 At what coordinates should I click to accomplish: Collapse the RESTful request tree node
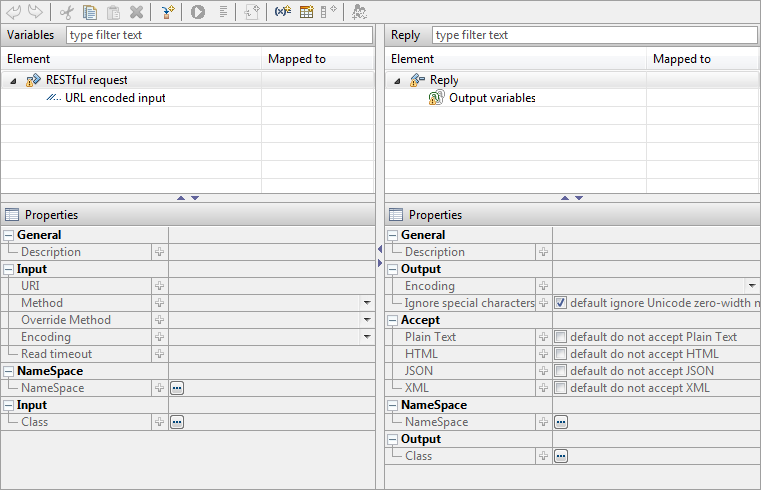coord(14,80)
